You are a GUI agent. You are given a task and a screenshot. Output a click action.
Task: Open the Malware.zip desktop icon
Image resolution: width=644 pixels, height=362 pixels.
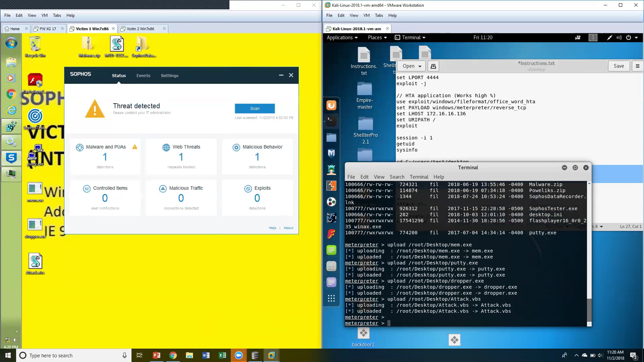89,47
